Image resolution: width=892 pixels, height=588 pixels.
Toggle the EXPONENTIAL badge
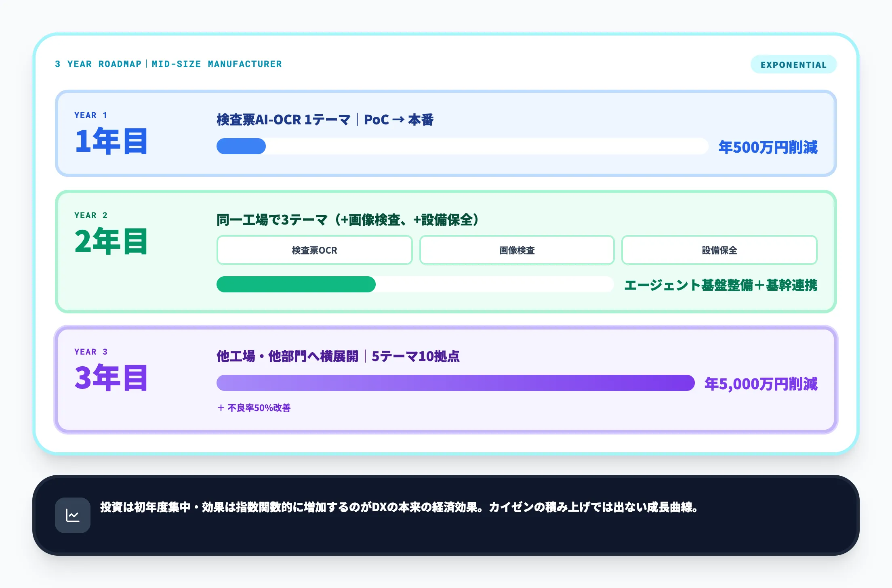coord(793,64)
